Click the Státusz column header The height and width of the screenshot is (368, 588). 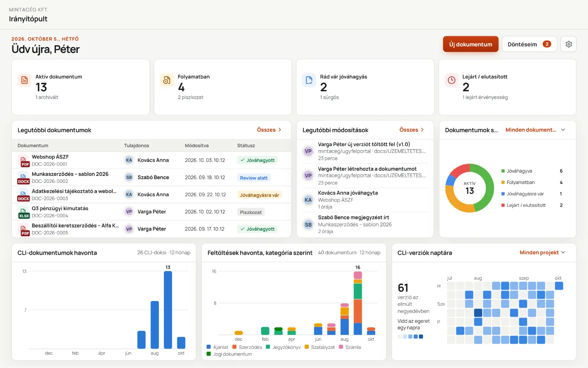click(246, 146)
